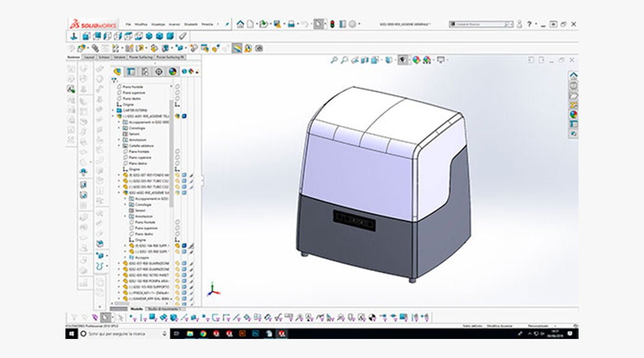Open the ConfigurationManager tab icon
Viewport: 644px width, 358px height.
click(x=145, y=72)
